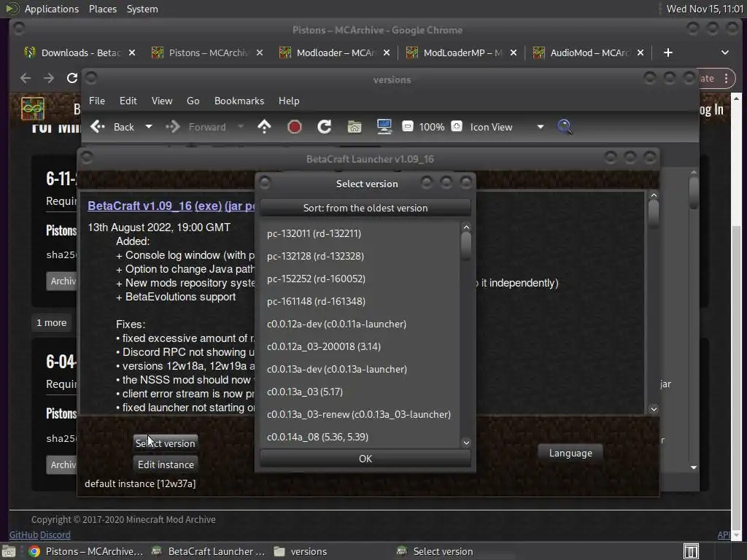Click the workspace switcher icon in bottom panel

(691, 551)
